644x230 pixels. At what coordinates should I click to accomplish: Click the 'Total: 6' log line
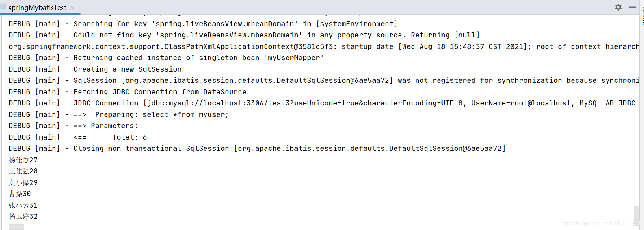78,137
